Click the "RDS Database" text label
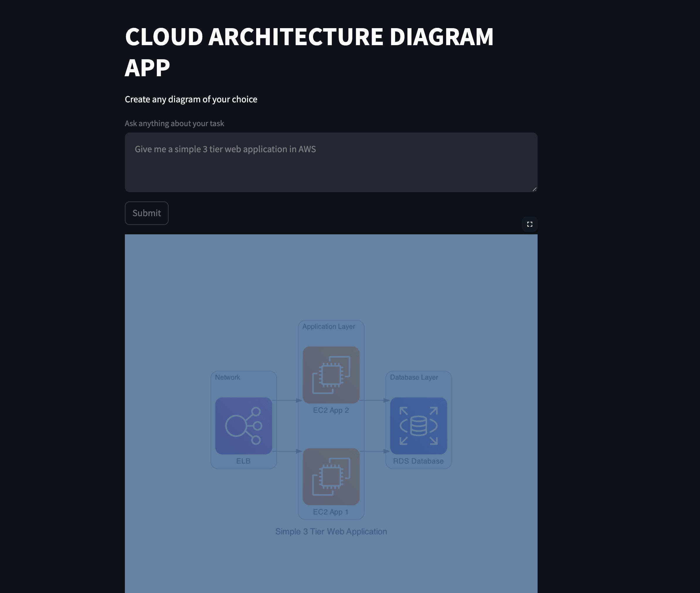 (x=418, y=461)
